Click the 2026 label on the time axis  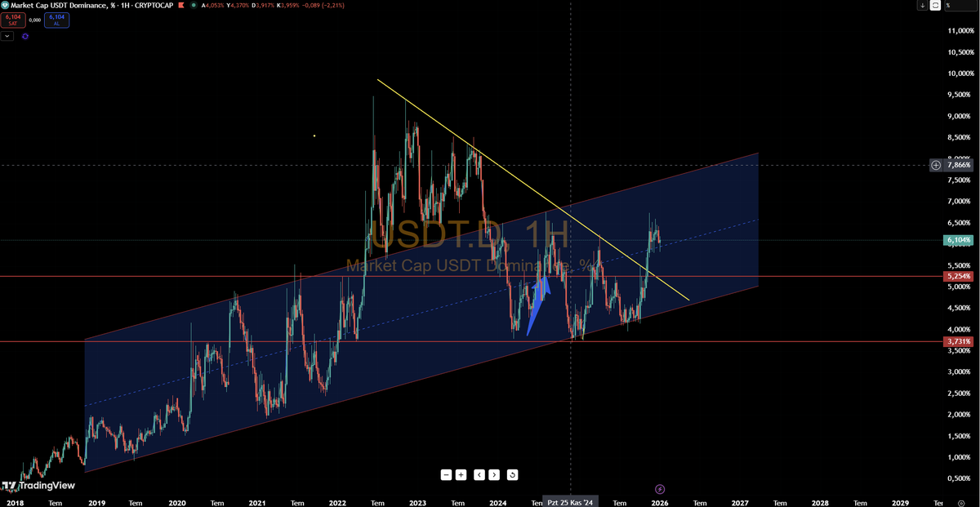point(660,503)
